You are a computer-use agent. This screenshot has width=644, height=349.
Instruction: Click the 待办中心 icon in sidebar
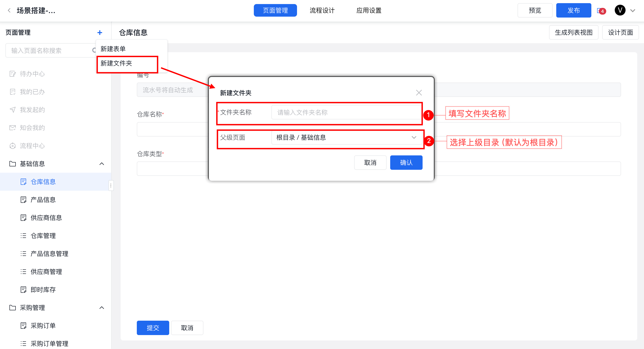click(13, 74)
